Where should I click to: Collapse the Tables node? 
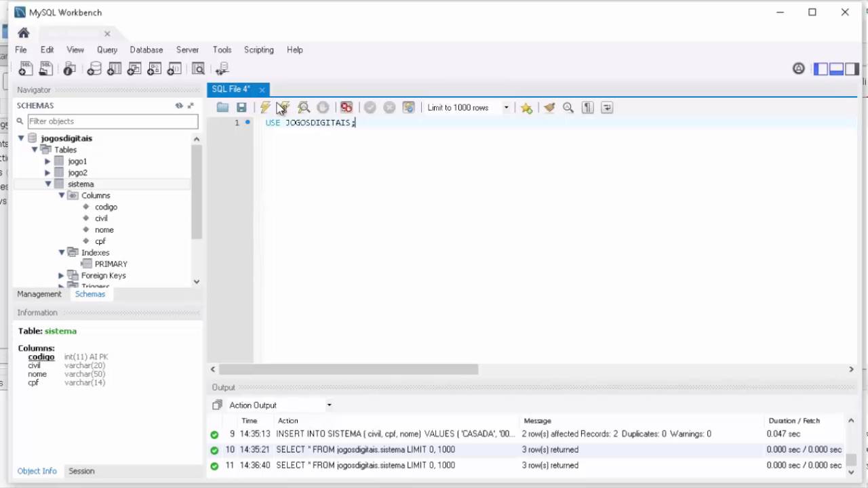[35, 150]
